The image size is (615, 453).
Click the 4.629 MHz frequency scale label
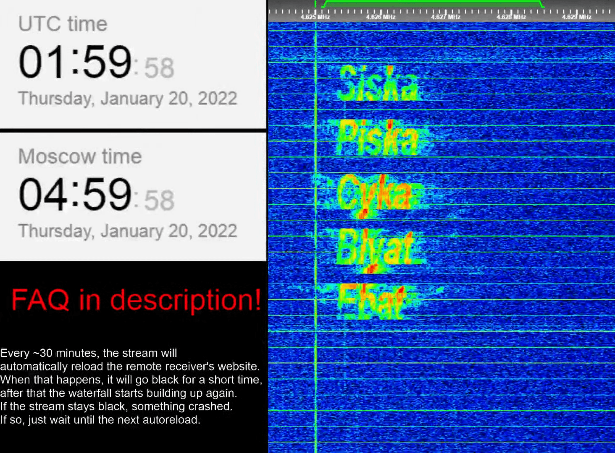(x=576, y=17)
